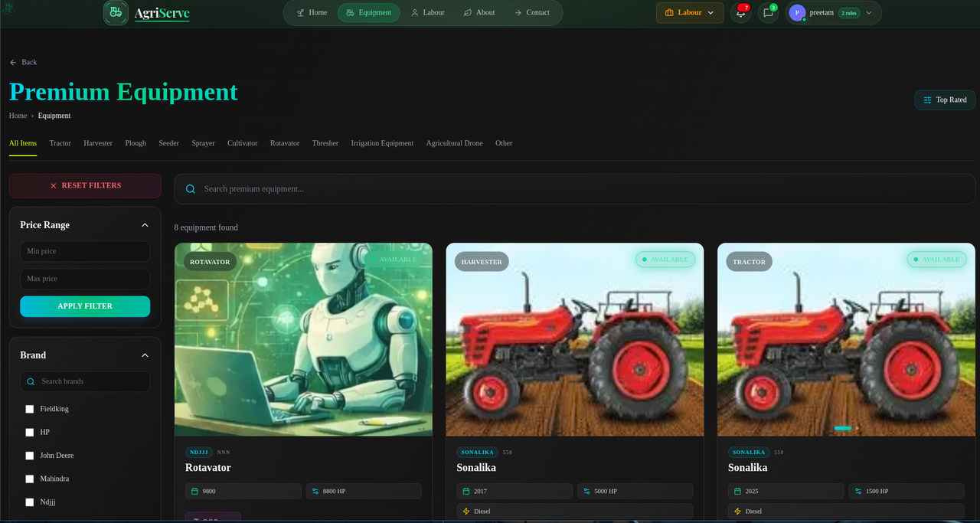
Task: Open the Labour role dropdown
Action: pos(690,12)
